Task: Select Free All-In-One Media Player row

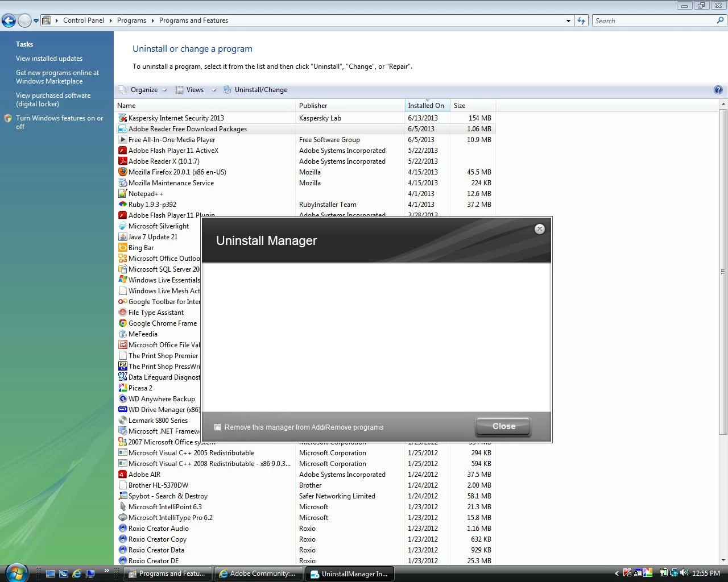Action: 305,140
